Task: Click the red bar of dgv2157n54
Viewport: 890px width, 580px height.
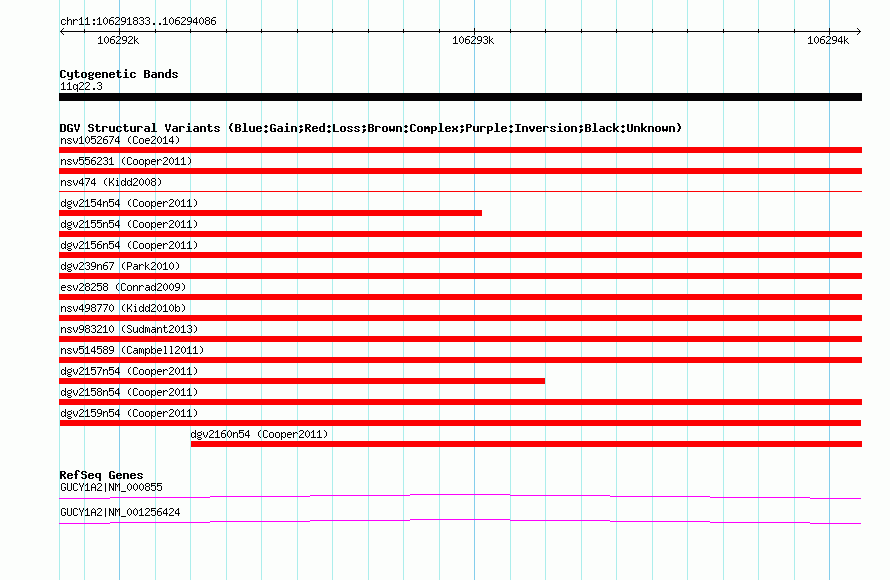Action: (x=302, y=381)
